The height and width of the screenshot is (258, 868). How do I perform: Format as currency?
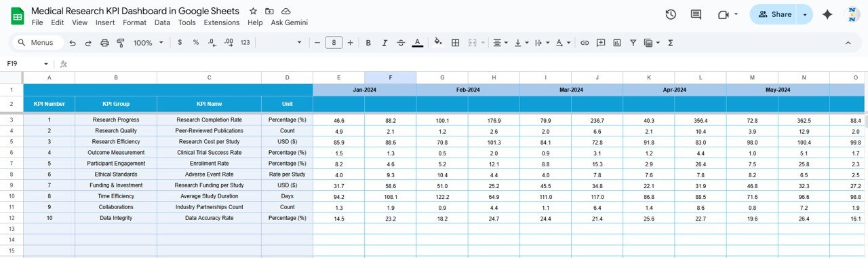tap(180, 43)
